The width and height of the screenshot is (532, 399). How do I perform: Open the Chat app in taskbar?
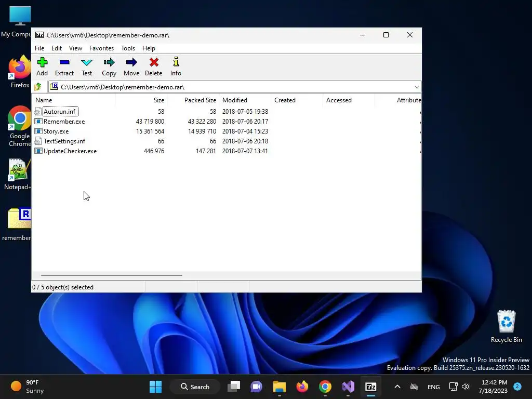257,387
